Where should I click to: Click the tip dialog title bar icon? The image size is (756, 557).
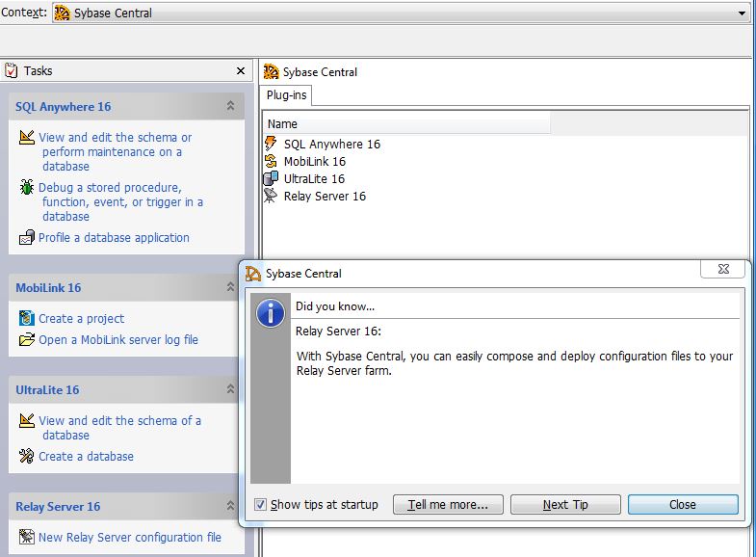(x=253, y=274)
